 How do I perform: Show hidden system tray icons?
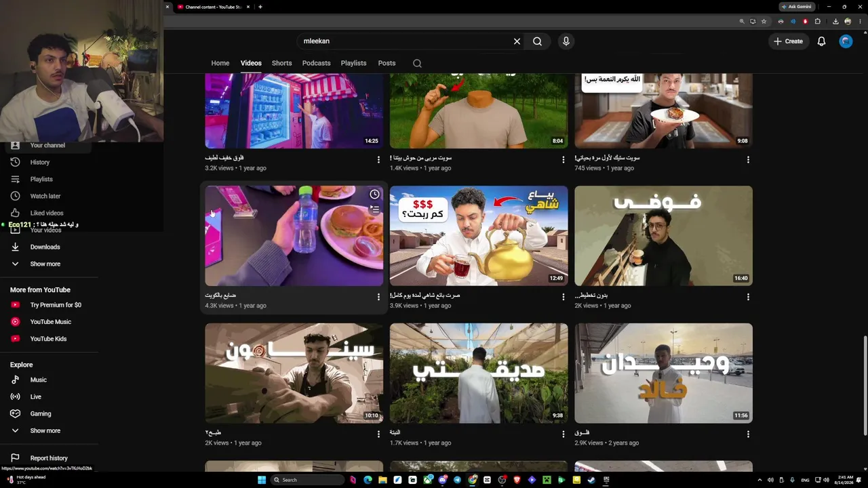(759, 480)
